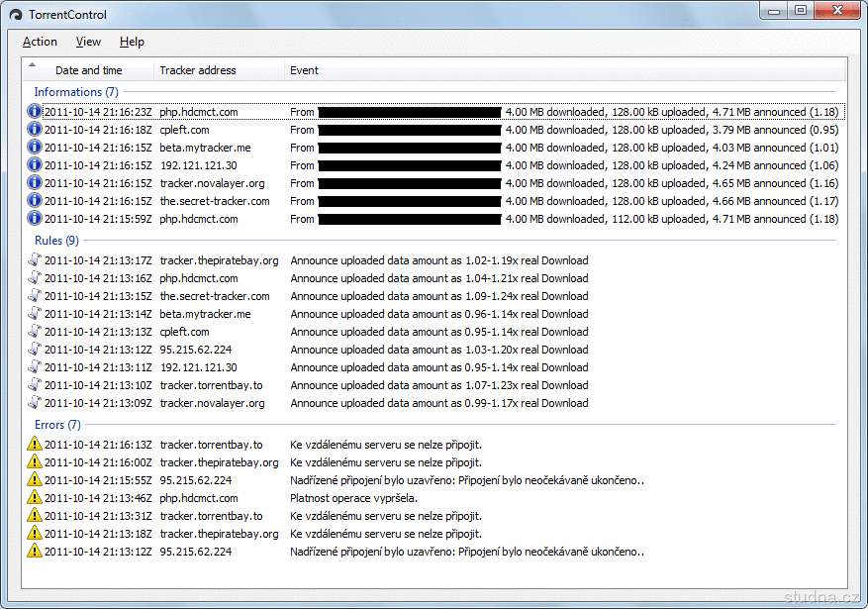Collapse the Informations (7) group
Viewport: 868px width, 609px height.
76,92
